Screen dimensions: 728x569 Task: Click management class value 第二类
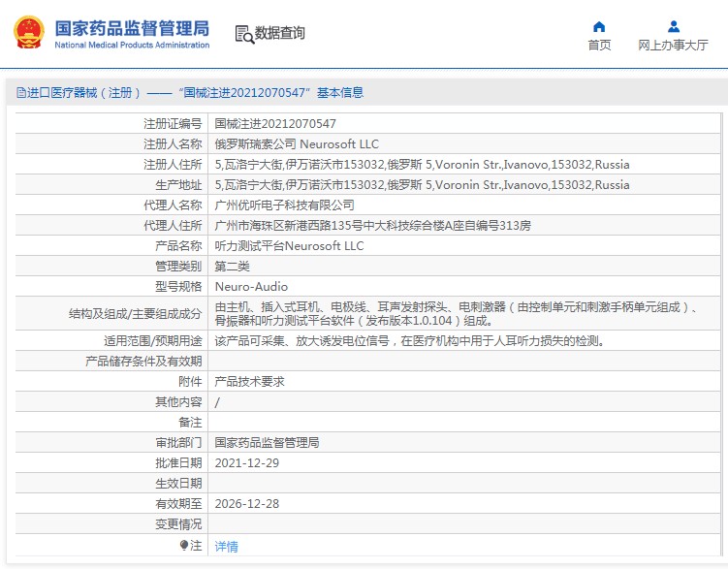232,267
